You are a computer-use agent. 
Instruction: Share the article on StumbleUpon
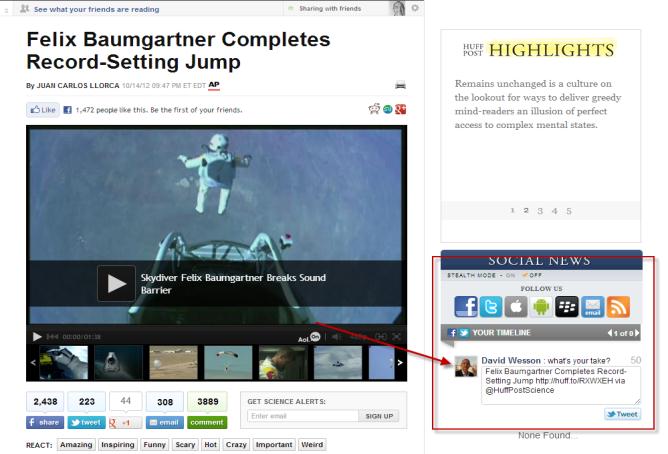[x=387, y=109]
